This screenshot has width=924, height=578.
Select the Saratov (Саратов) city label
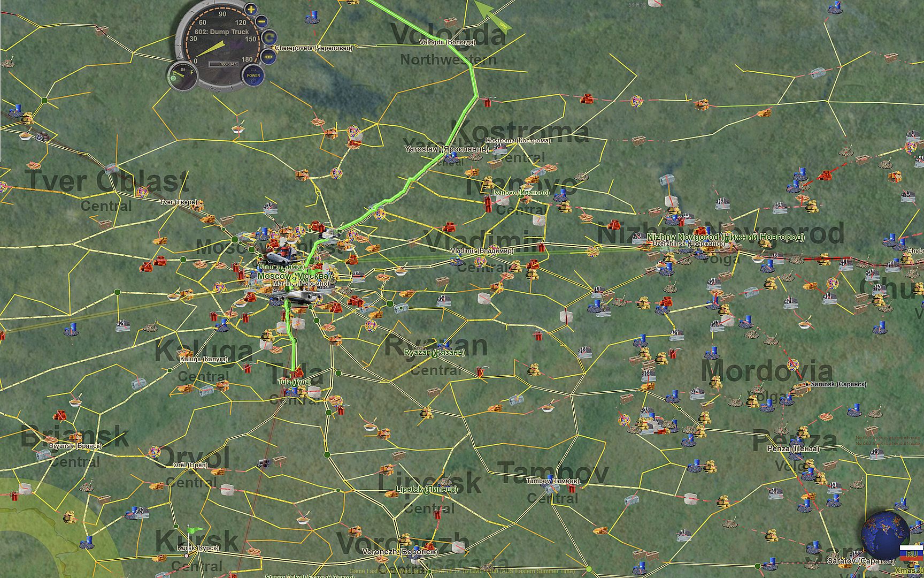[x=861, y=561]
